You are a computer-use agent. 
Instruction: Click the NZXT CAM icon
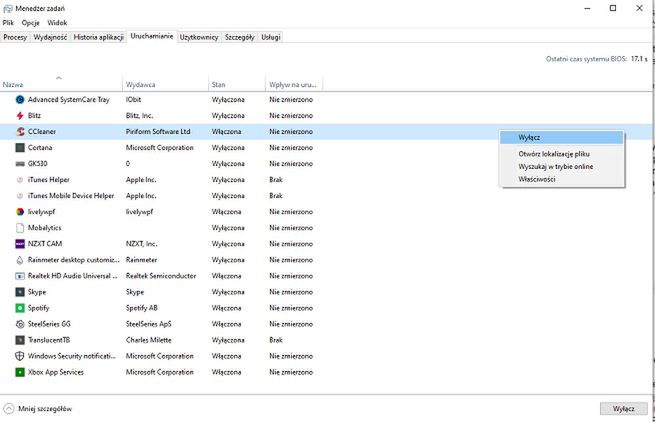pyautogui.click(x=20, y=244)
